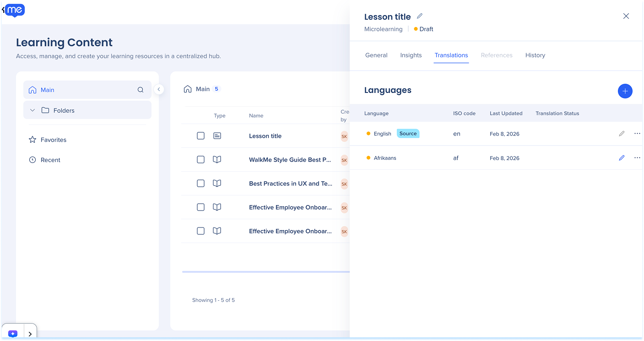
Task: Switch to the Insights tab
Action: (411, 55)
